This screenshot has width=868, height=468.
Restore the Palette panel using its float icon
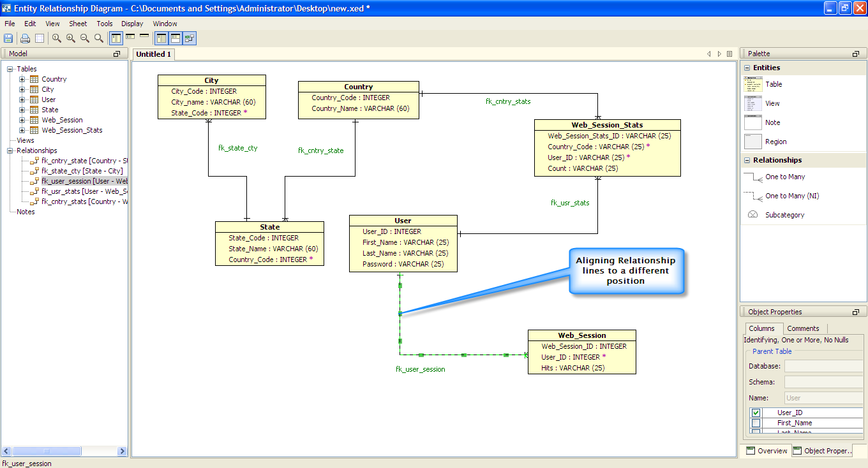(x=855, y=54)
